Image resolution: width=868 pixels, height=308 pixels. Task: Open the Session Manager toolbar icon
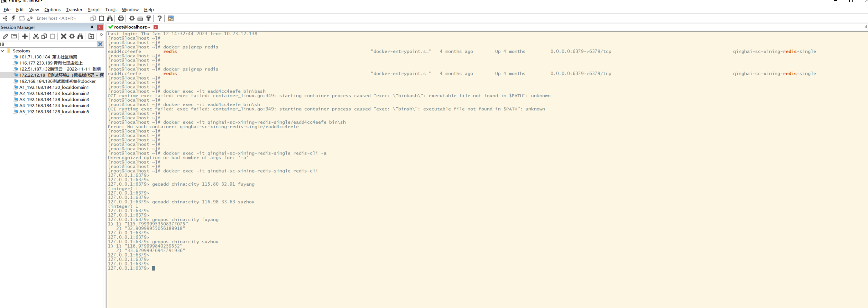5,18
